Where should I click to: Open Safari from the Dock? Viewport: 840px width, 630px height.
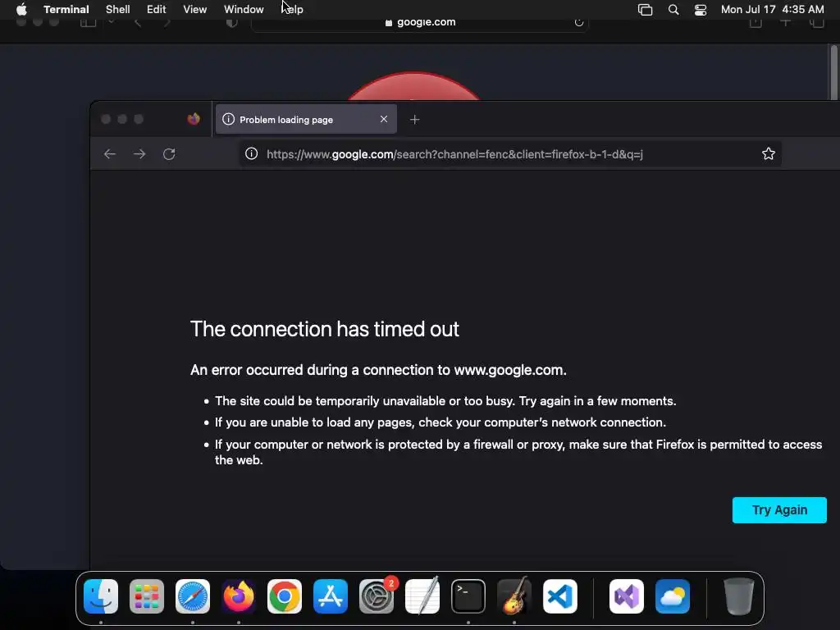192,596
